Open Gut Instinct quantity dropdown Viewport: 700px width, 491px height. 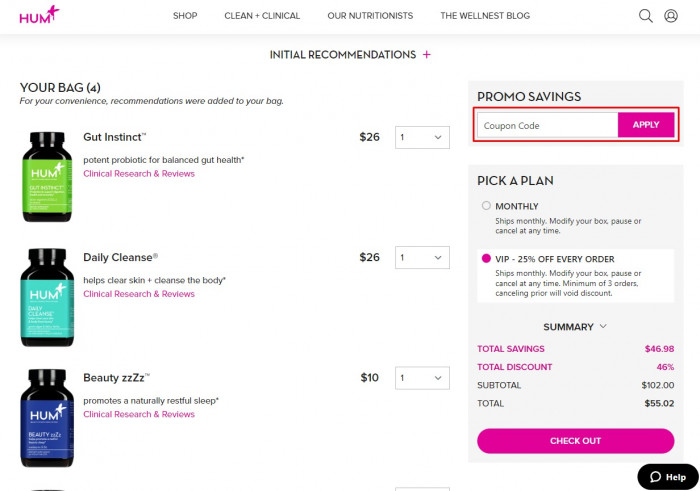click(x=422, y=137)
